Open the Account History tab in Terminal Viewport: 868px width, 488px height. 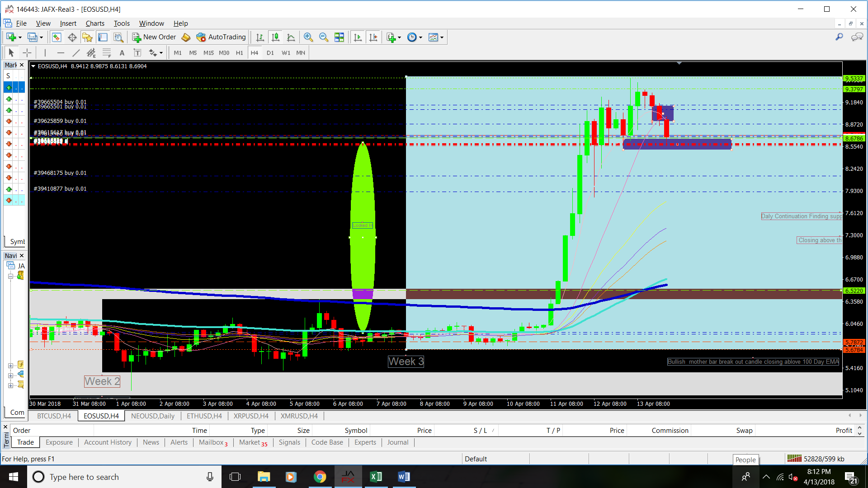coord(108,442)
